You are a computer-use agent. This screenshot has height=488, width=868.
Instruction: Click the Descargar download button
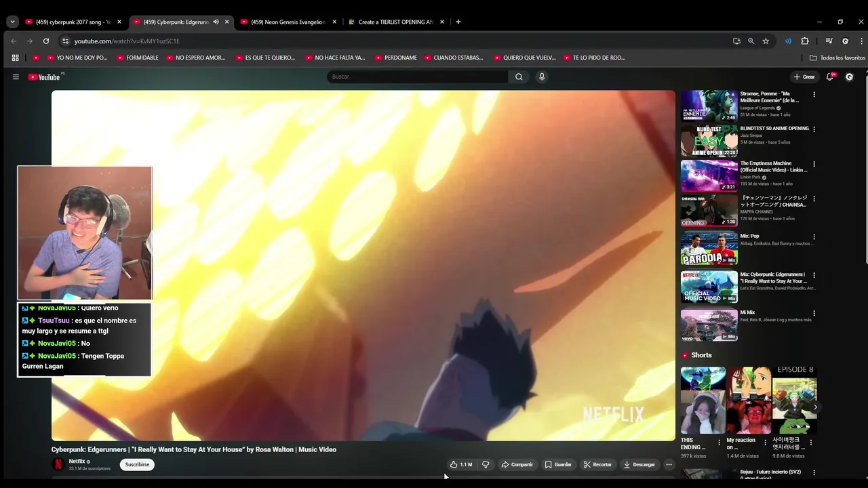click(639, 464)
